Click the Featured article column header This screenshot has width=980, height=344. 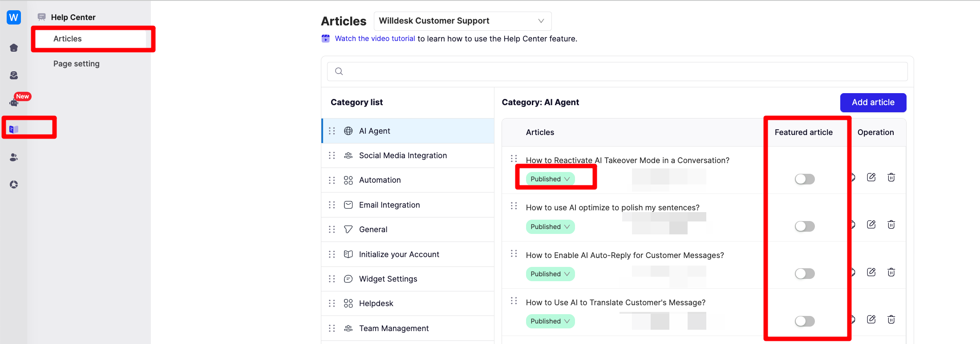(803, 132)
